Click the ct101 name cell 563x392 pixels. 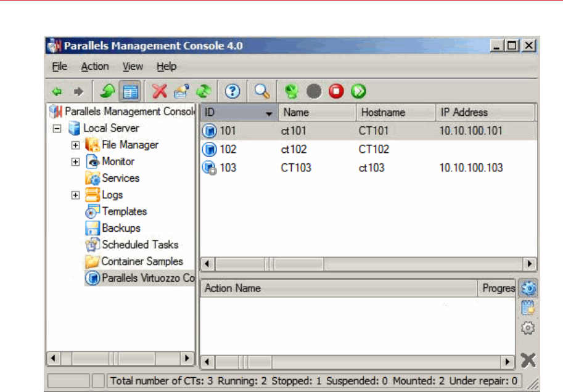294,131
